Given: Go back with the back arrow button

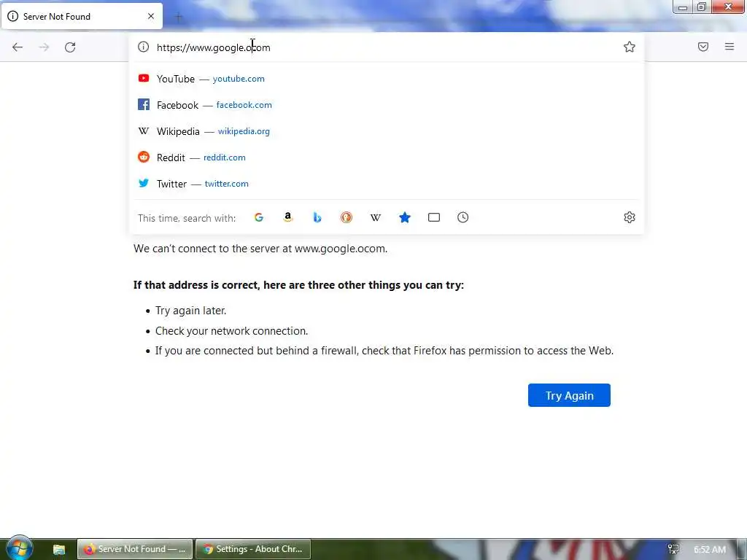Looking at the screenshot, I should click(18, 47).
